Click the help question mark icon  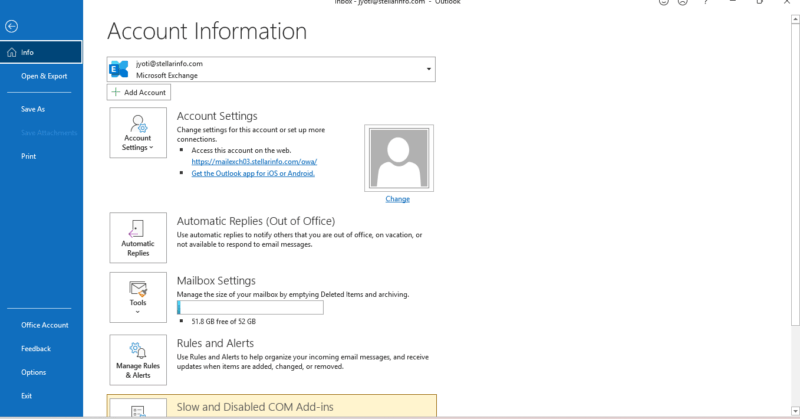click(x=706, y=2)
